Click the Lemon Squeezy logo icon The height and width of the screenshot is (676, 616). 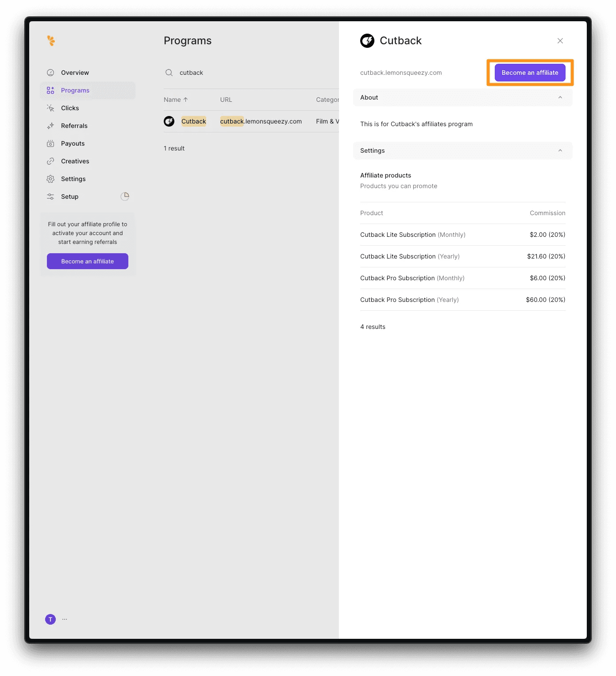pyautogui.click(x=51, y=41)
